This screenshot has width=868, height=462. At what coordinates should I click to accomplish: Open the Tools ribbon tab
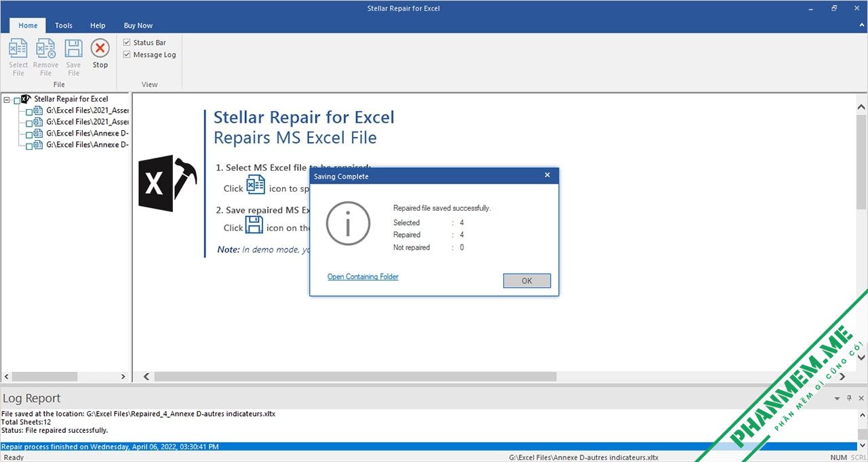[x=64, y=26]
